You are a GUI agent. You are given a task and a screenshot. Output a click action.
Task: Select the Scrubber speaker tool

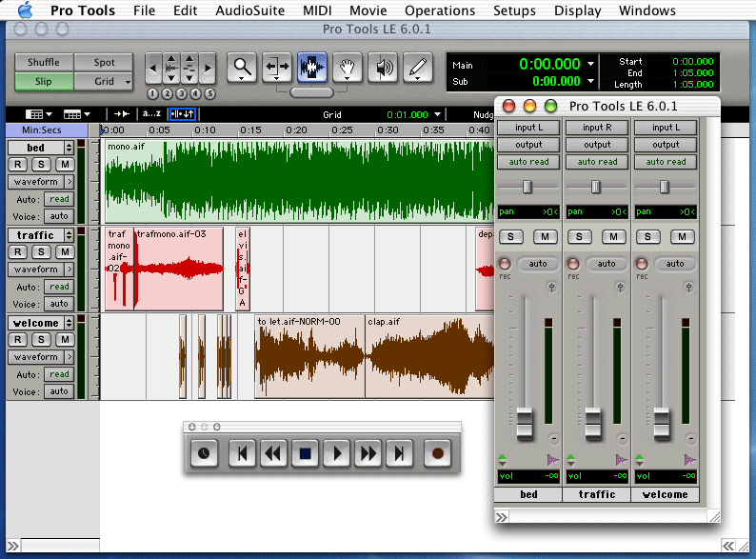coord(383,68)
